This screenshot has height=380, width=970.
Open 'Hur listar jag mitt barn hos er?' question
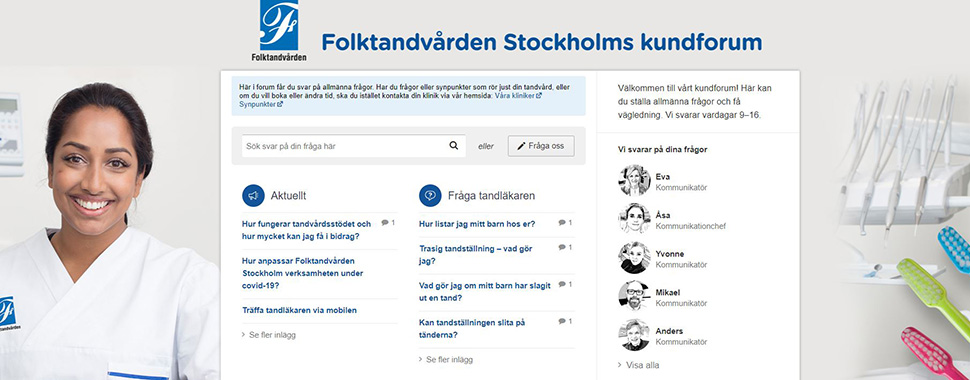tap(477, 224)
